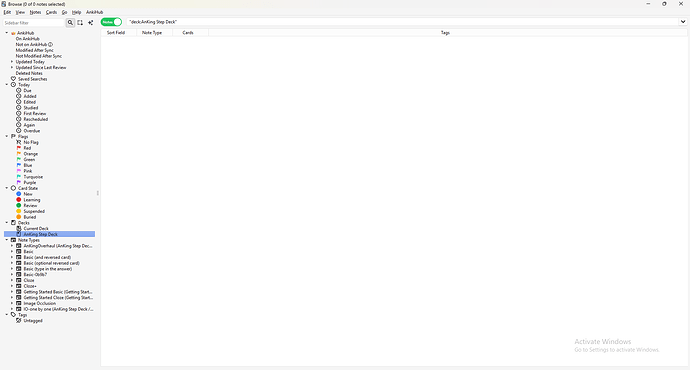Click the AnkiHub sparkle icon beside sidebar tools
This screenshot has width=690, height=370.
pyautogui.click(x=91, y=22)
